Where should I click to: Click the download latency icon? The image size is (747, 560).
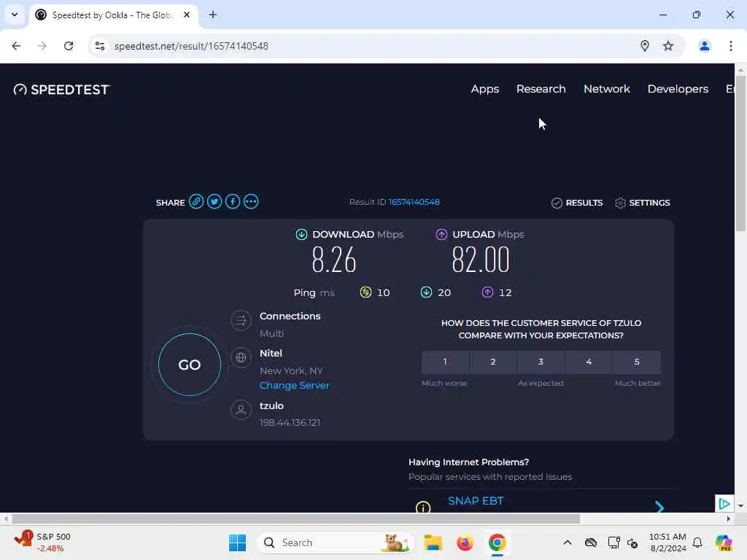[426, 292]
